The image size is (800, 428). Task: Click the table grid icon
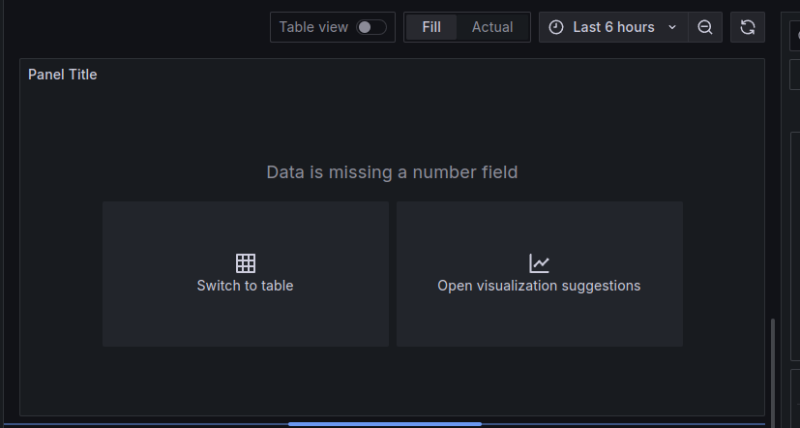click(245, 263)
